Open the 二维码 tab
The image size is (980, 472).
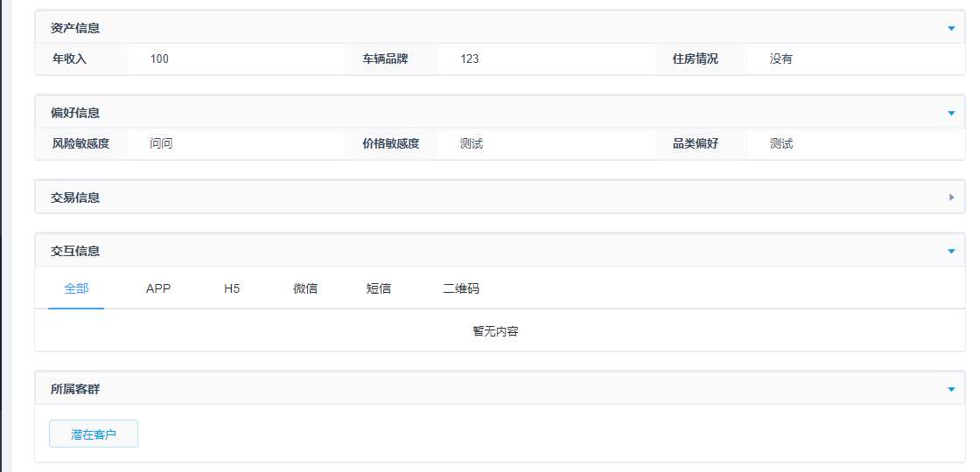tap(461, 288)
